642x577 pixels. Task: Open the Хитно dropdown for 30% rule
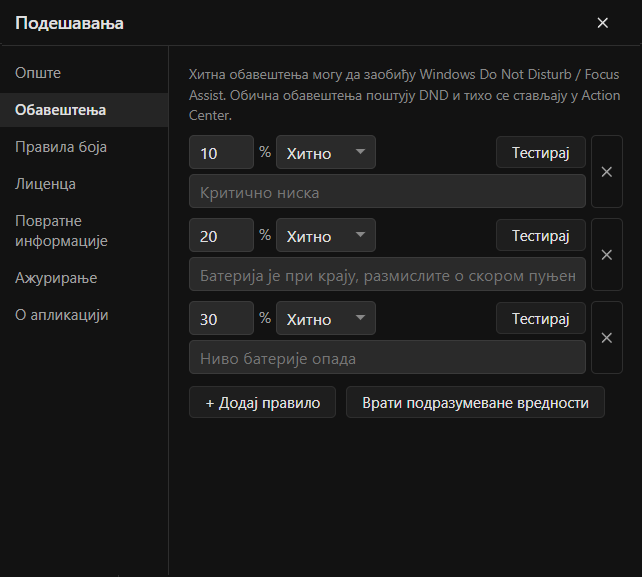(x=326, y=318)
